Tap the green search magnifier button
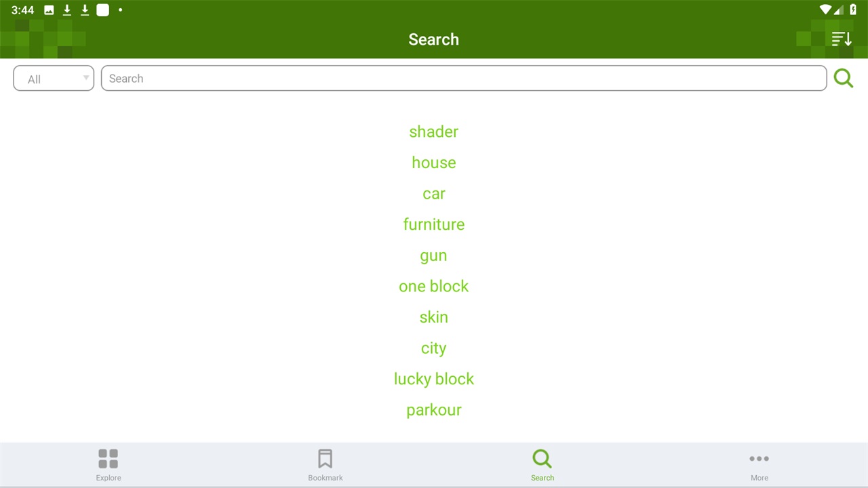The width and height of the screenshot is (868, 488). coord(844,79)
